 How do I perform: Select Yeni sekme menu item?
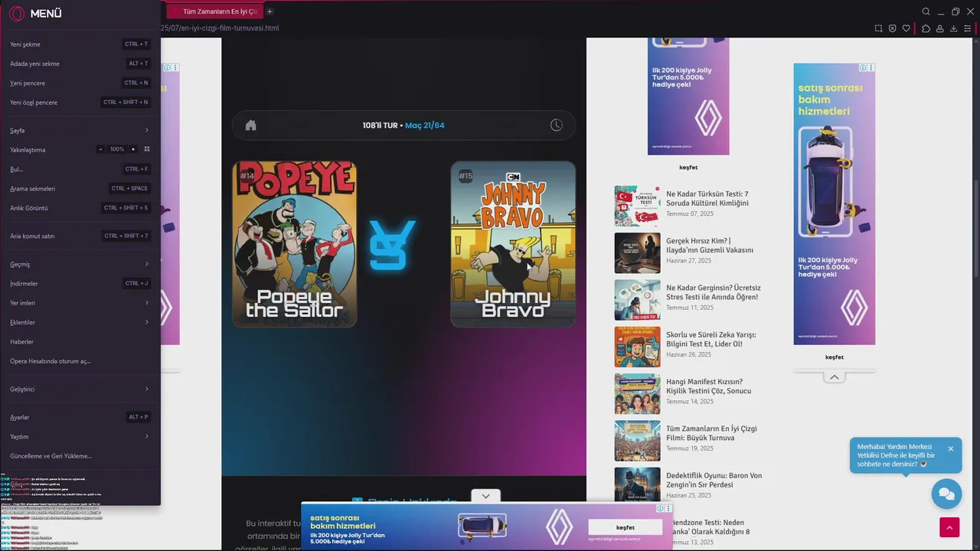click(x=80, y=44)
